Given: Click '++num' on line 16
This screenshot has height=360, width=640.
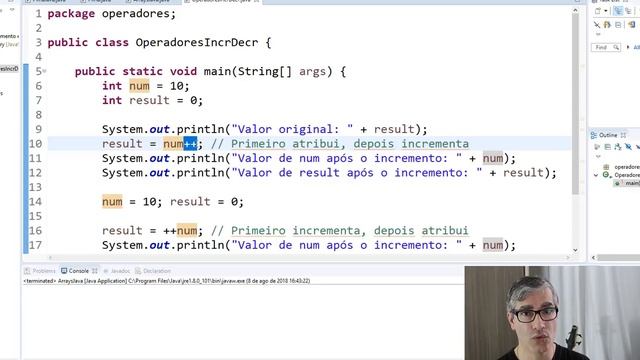Looking at the screenshot, I should [x=180, y=231].
